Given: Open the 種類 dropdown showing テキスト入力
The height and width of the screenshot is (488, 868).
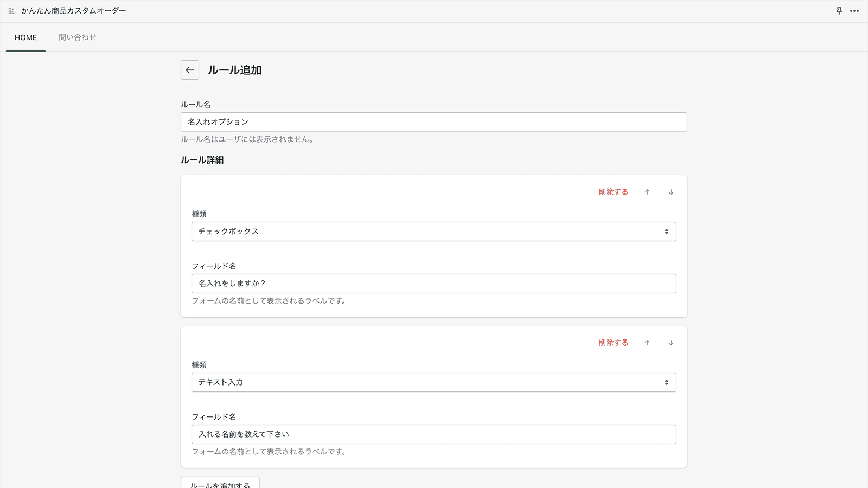Looking at the screenshot, I should coord(433,382).
